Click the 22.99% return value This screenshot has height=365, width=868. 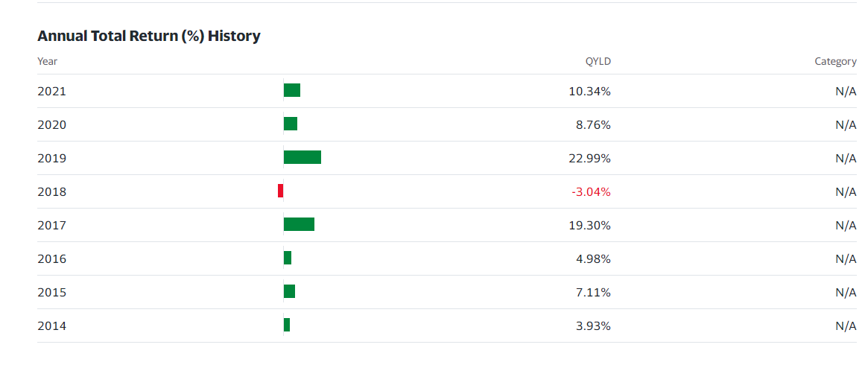click(x=589, y=158)
